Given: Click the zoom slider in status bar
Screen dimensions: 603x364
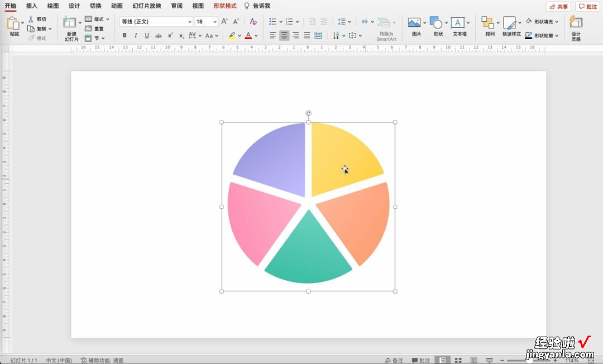Looking at the screenshot, I should (529, 360).
